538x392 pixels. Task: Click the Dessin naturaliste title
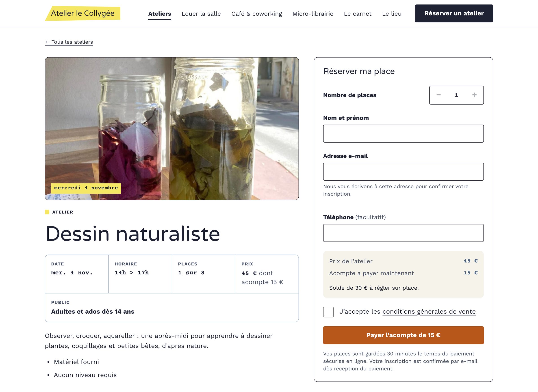[x=132, y=234]
